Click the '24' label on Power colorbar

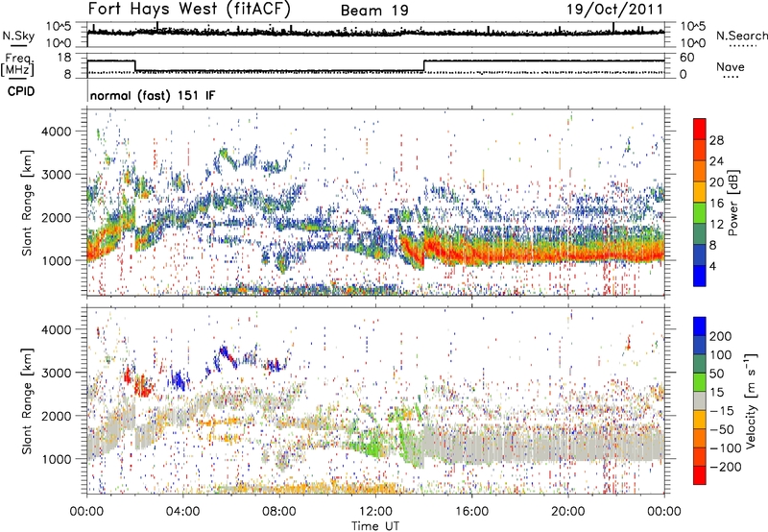click(716, 161)
